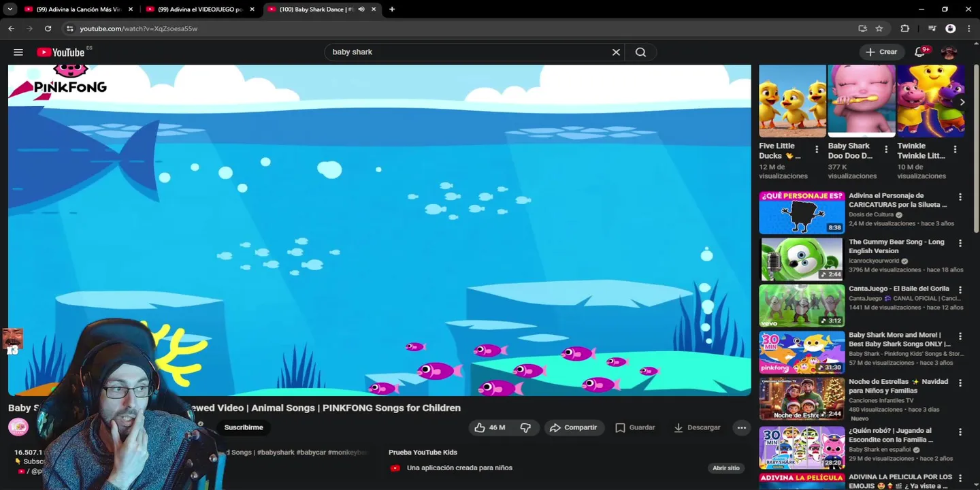This screenshot has width=980, height=490.
Task: Click the Baby Shark video player
Action: [x=380, y=230]
